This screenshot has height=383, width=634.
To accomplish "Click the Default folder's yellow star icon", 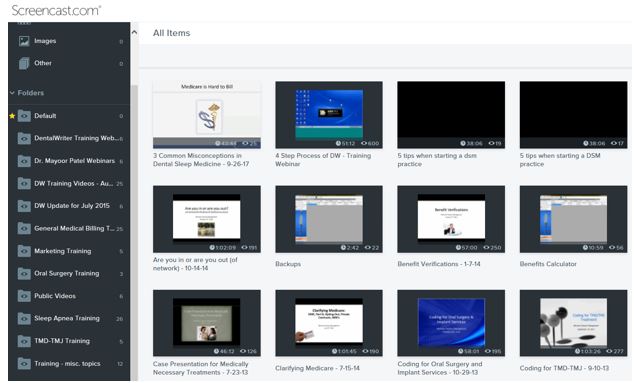I will click(12, 116).
